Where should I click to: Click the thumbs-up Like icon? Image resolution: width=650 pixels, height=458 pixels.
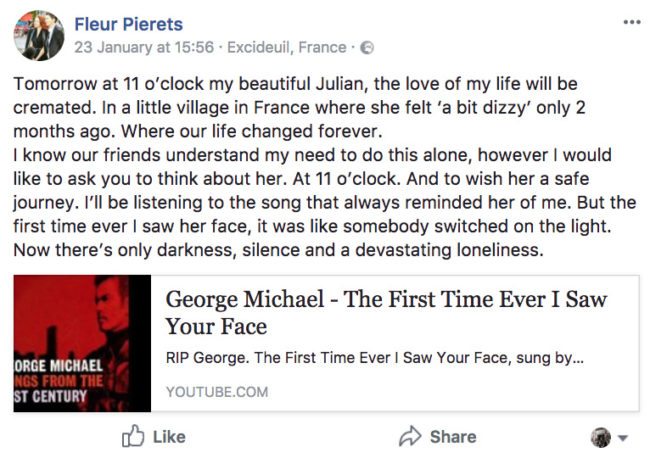[x=133, y=436]
